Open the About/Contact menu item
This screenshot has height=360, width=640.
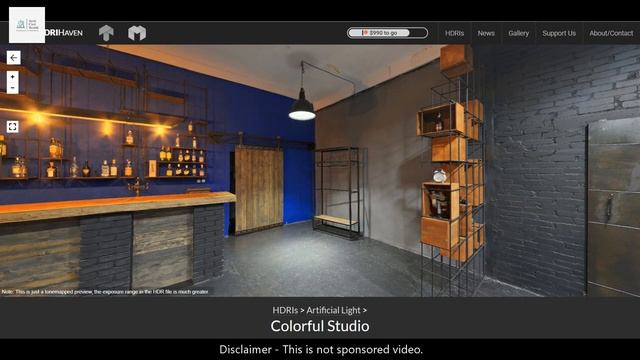[x=611, y=33]
